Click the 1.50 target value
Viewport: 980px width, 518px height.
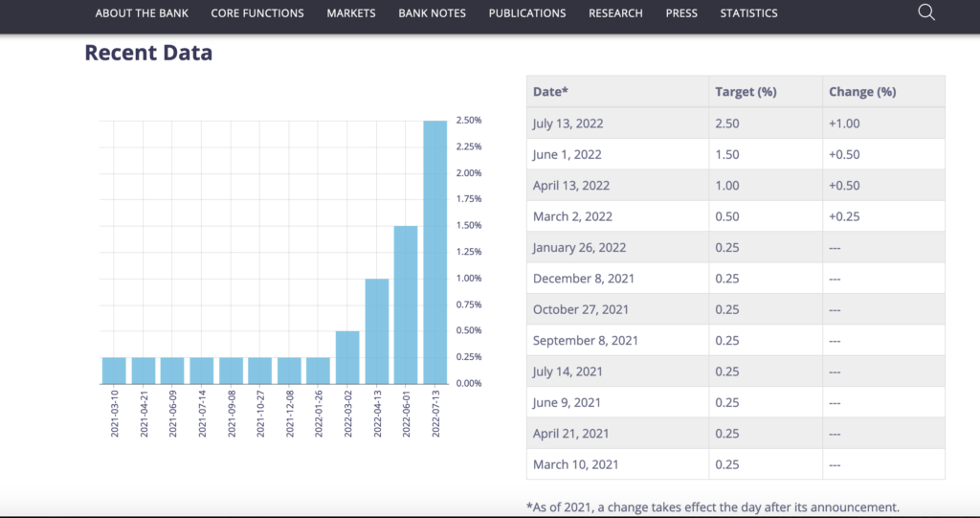[x=727, y=154]
